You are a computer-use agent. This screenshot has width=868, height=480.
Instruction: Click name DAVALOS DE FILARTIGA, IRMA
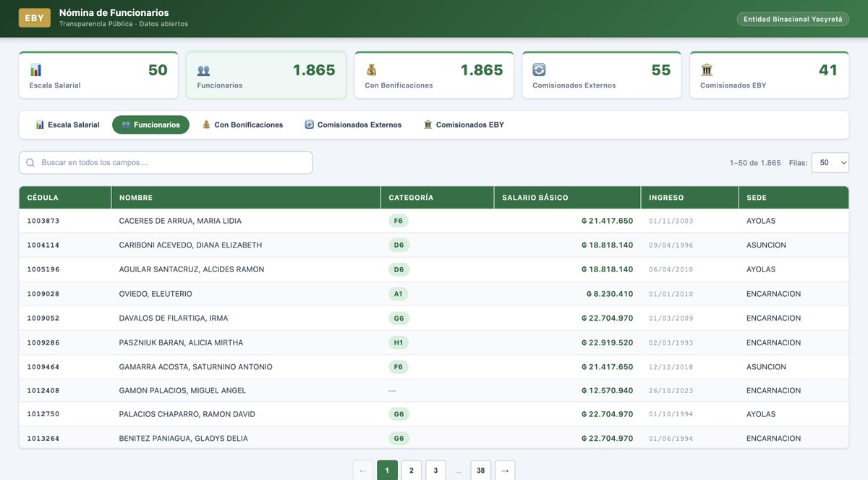(x=174, y=319)
